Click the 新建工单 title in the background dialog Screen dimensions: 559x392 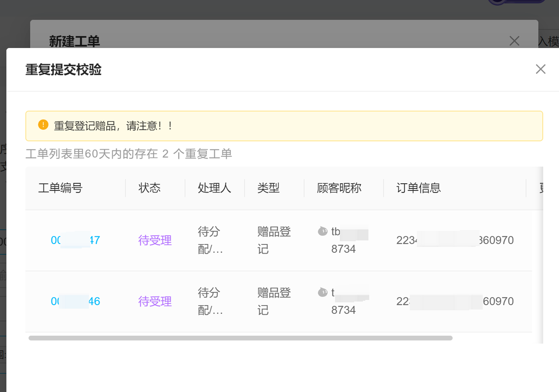pyautogui.click(x=75, y=41)
